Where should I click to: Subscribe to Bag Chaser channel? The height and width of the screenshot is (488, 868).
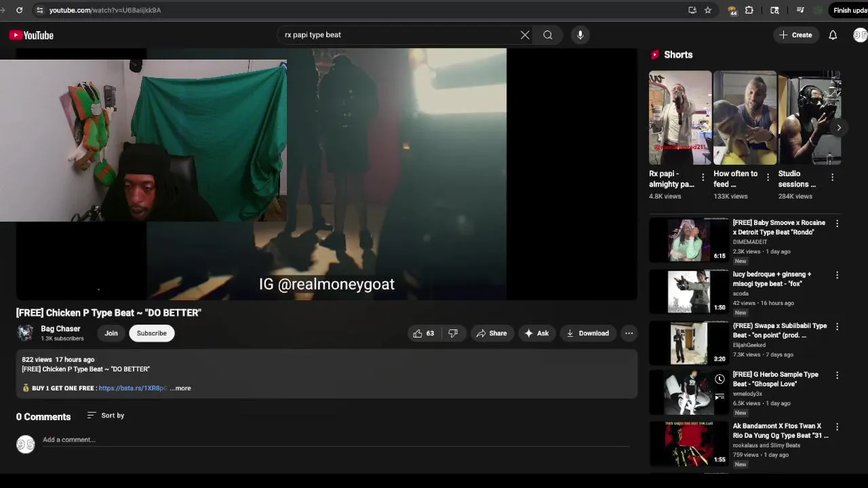pos(152,333)
